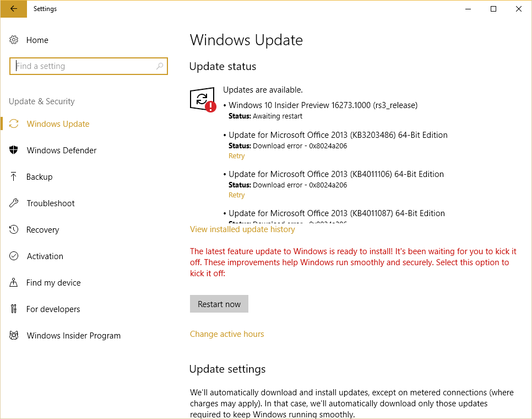Open the Activation page

(x=45, y=256)
